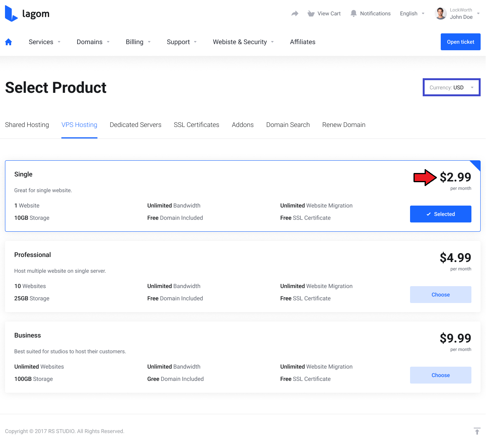Click the copyright RS STUDIO footer text
The height and width of the screenshot is (448, 486).
tap(64, 431)
